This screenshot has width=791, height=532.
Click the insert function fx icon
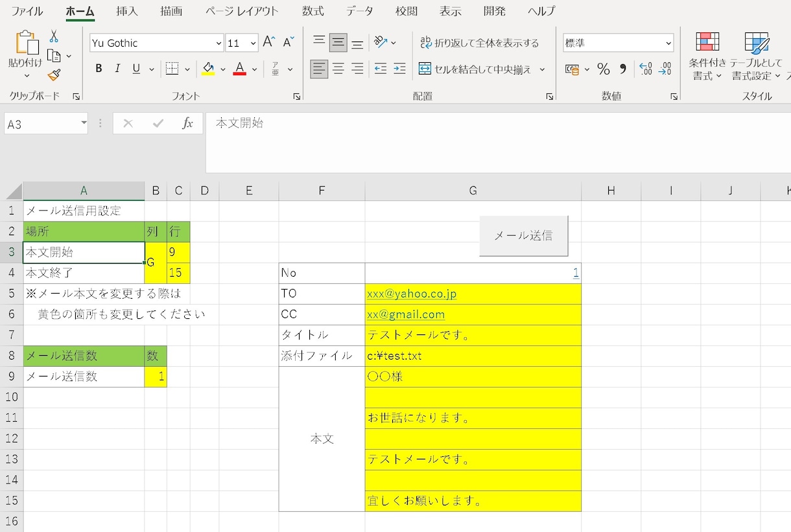187,123
